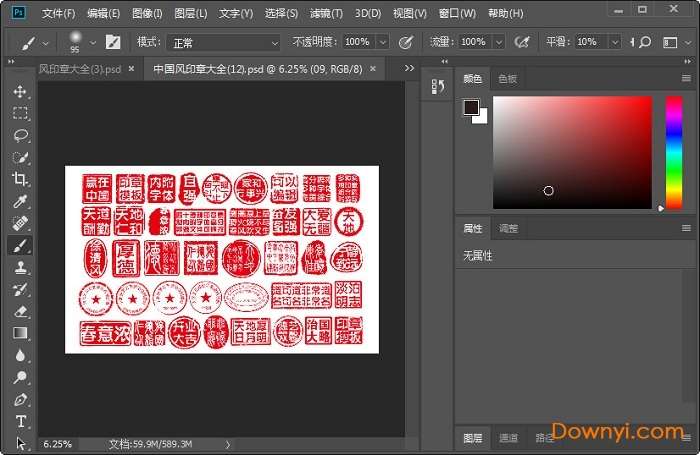
Task: Open the blending mode dropdown showing 正常
Action: [224, 42]
